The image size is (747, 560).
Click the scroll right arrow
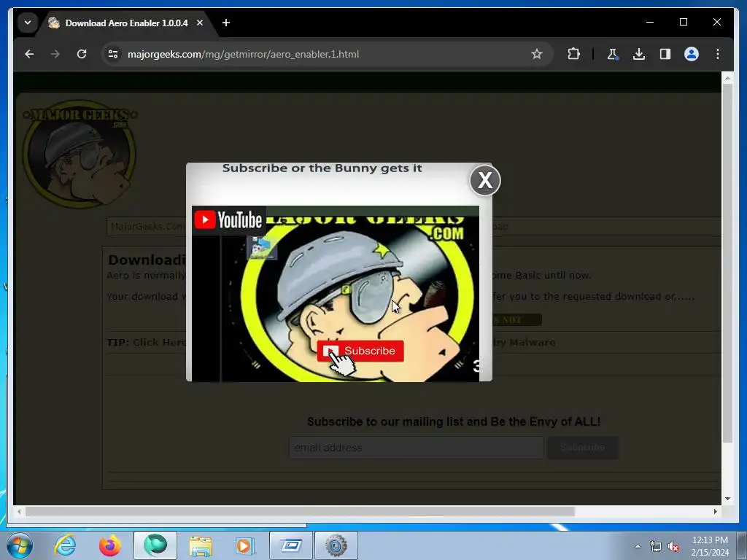715,511
